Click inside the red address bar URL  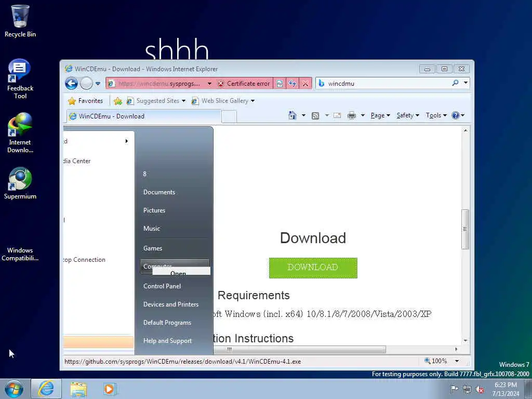(159, 84)
